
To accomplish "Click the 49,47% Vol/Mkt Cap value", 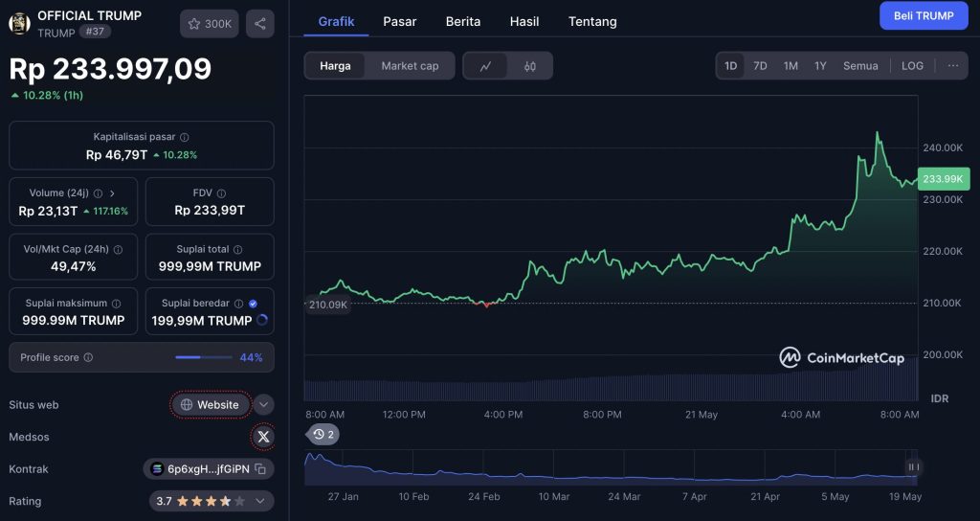I will (x=73, y=266).
